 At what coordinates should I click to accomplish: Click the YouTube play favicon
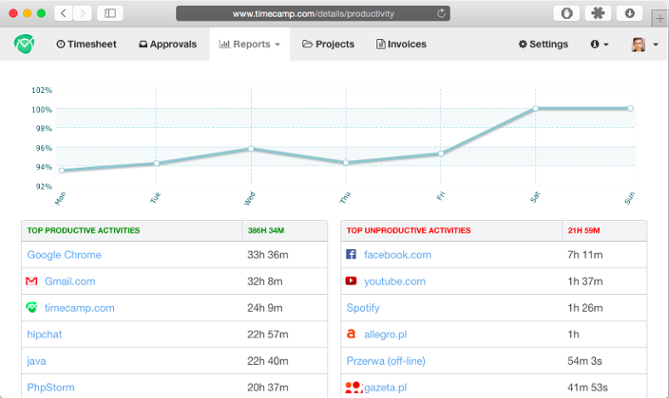click(x=351, y=281)
